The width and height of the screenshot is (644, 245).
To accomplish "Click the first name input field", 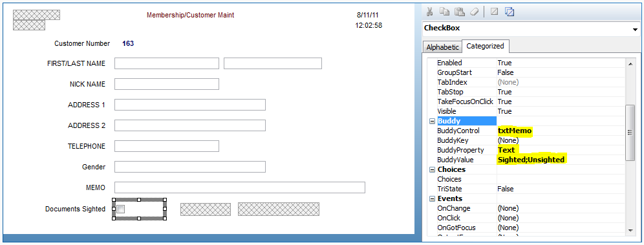I will [x=167, y=63].
